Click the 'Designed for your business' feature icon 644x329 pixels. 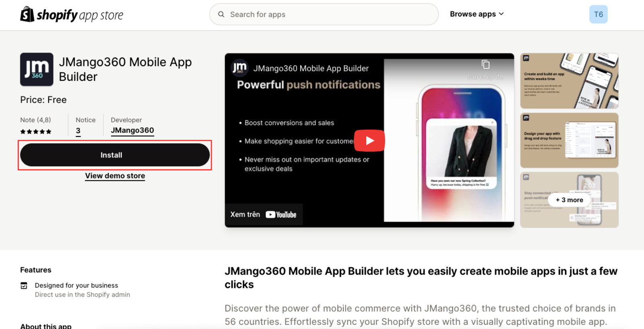click(24, 286)
